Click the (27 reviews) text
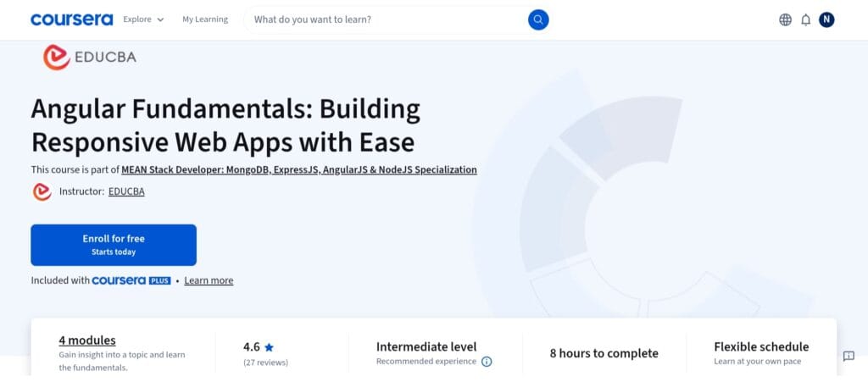Image resolution: width=868 pixels, height=382 pixels. [x=265, y=363]
